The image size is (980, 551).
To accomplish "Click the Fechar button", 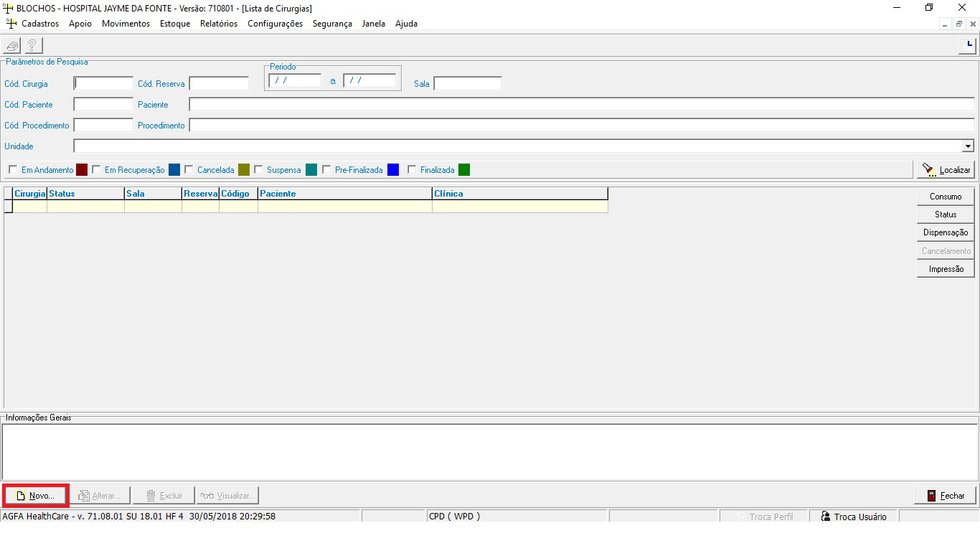I will click(945, 496).
